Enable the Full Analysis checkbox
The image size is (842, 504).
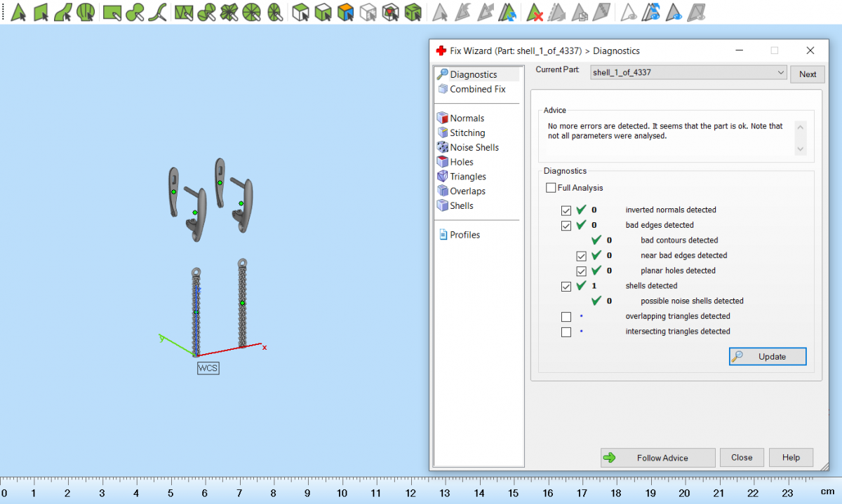551,188
